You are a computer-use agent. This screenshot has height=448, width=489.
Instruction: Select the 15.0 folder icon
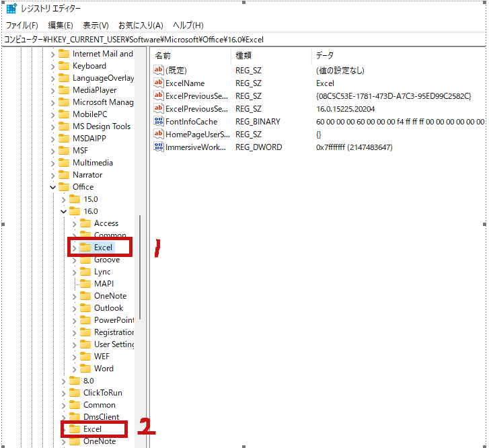click(75, 198)
